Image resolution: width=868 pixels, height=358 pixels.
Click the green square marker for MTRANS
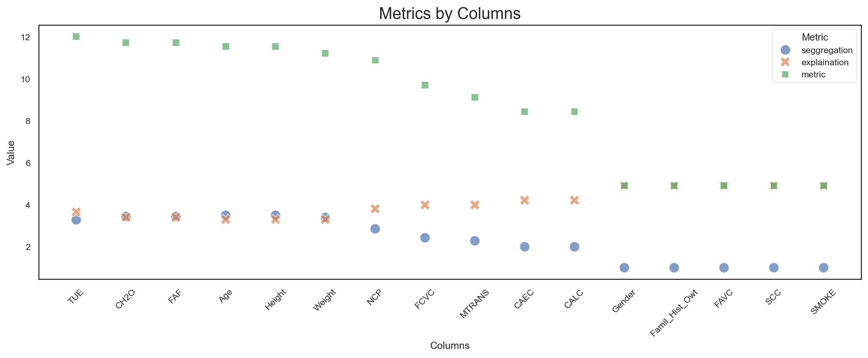pos(475,97)
